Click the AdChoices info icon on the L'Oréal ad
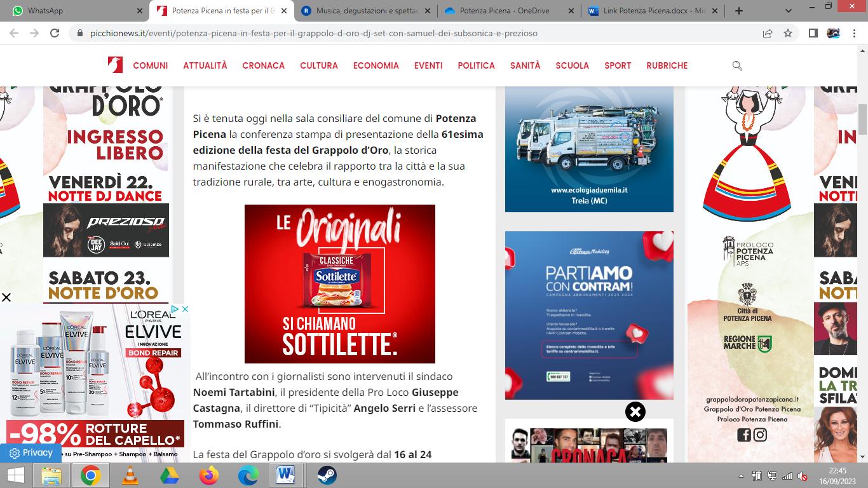Image resolution: width=868 pixels, height=488 pixels. pos(176,309)
